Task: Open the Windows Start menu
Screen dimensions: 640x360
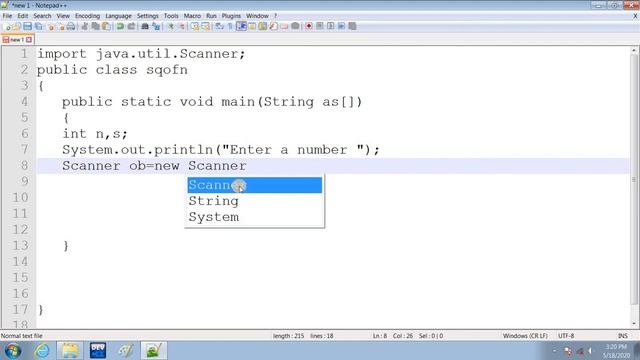Action: (13, 351)
